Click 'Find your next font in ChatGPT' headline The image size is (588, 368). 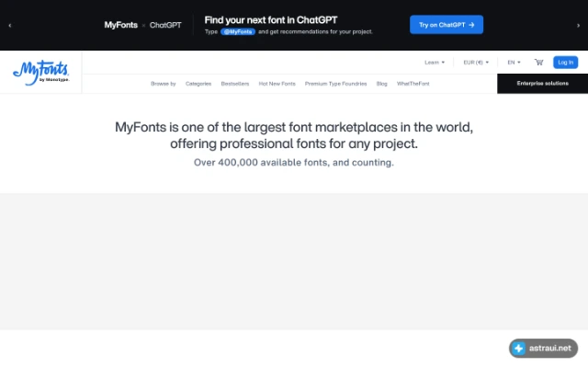tap(271, 20)
